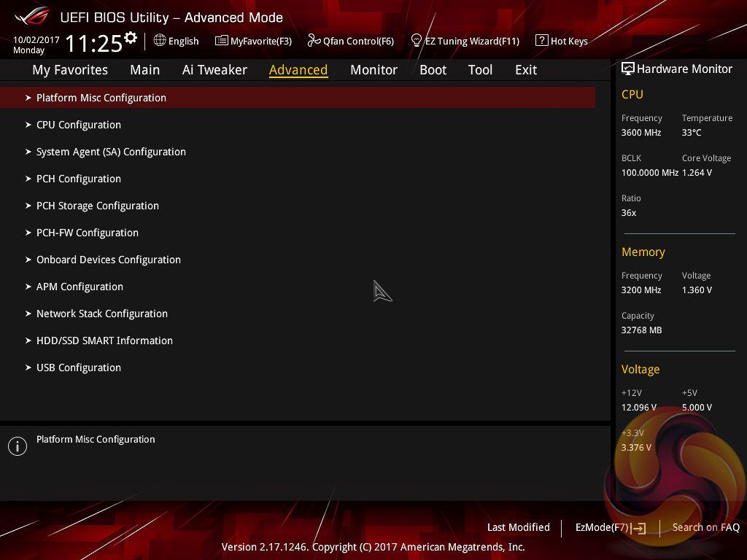The width and height of the screenshot is (747, 560).
Task: Expand Platform Misc Configuration arrow
Action: 28,98
